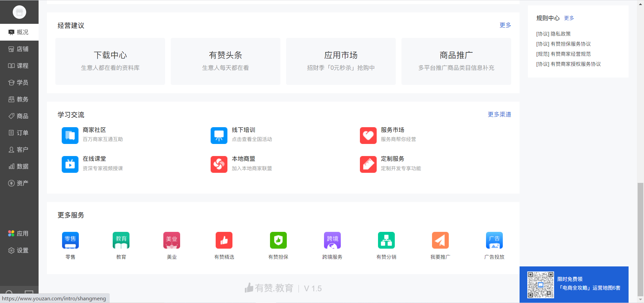
Task: Go to 订单 in the sidebar
Action: pyautogui.click(x=19, y=133)
